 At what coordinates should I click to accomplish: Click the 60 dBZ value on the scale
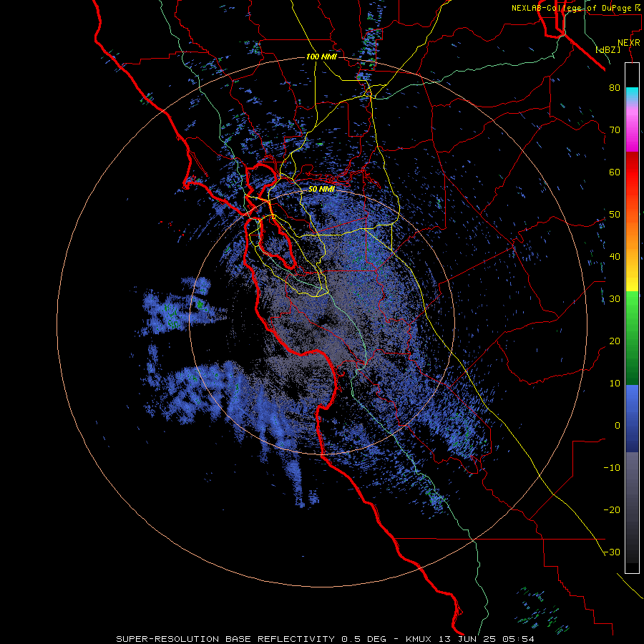coord(615,172)
